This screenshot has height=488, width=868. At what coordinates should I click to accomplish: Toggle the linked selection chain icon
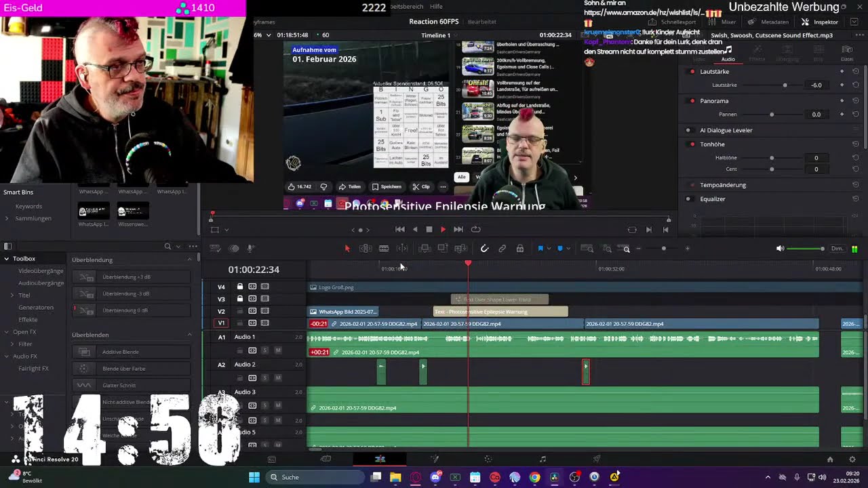[x=502, y=249]
